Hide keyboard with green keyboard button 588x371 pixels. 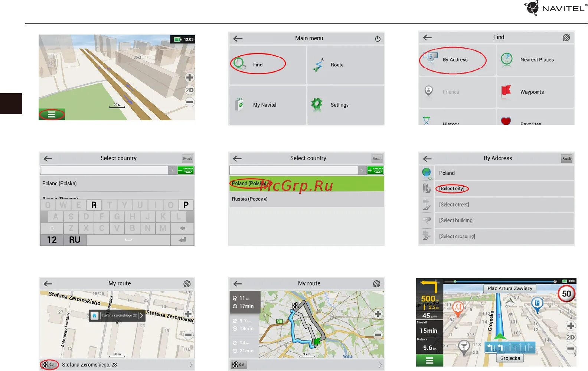186,170
